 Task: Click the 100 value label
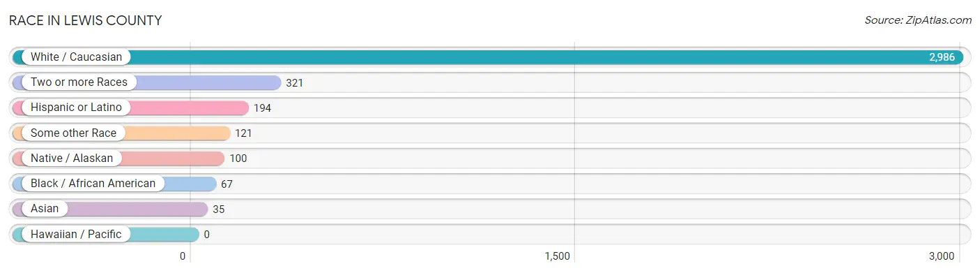[x=238, y=158]
